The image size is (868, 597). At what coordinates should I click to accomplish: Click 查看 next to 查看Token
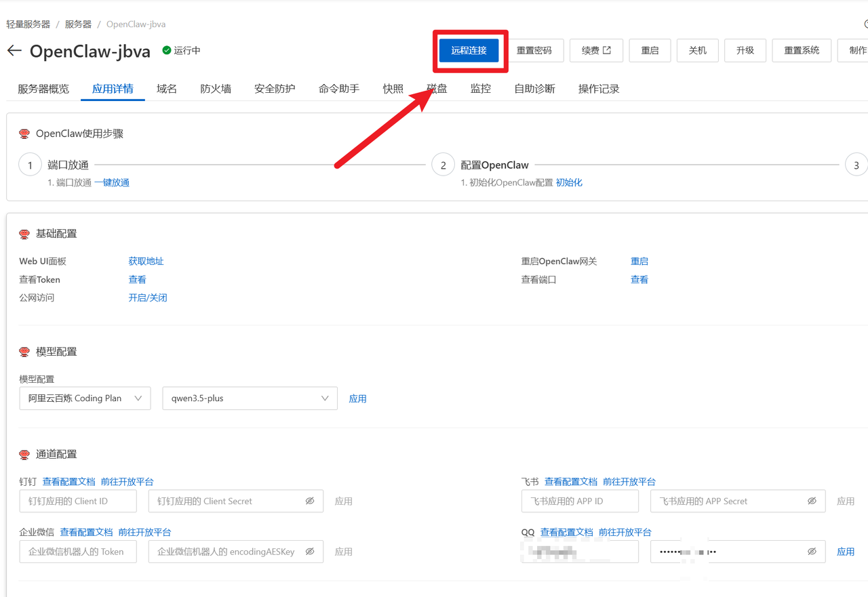click(138, 279)
